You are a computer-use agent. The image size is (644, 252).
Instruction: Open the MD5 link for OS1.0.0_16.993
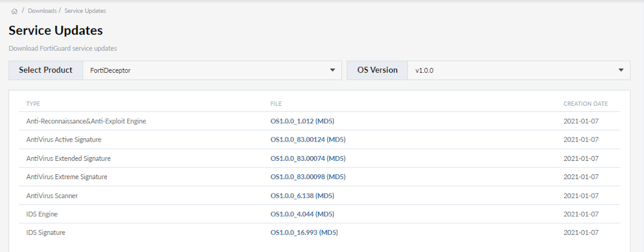[x=328, y=233]
